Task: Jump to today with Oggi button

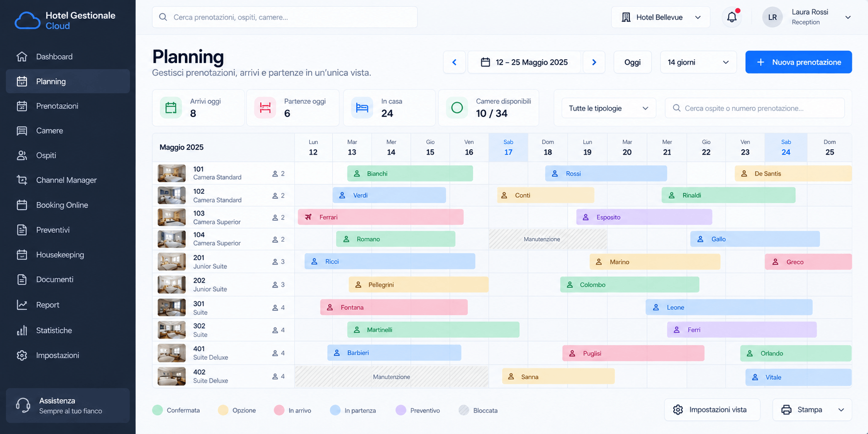Action: tap(632, 62)
